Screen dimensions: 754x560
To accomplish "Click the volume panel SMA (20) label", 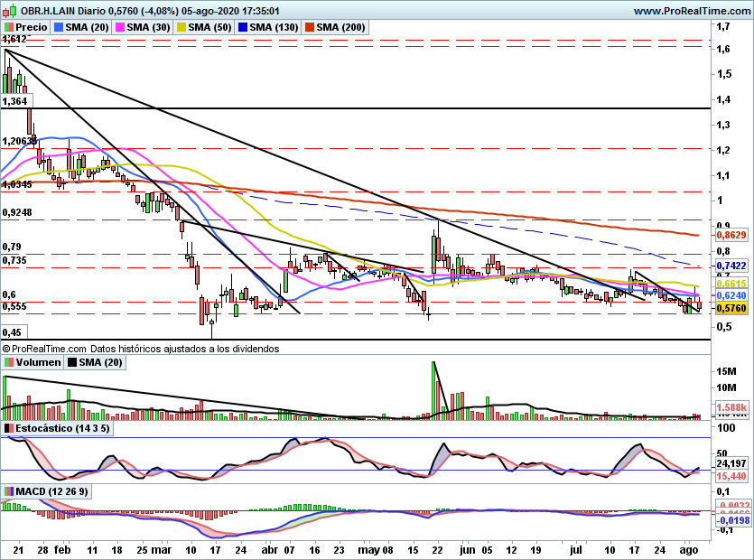I will click(x=97, y=362).
